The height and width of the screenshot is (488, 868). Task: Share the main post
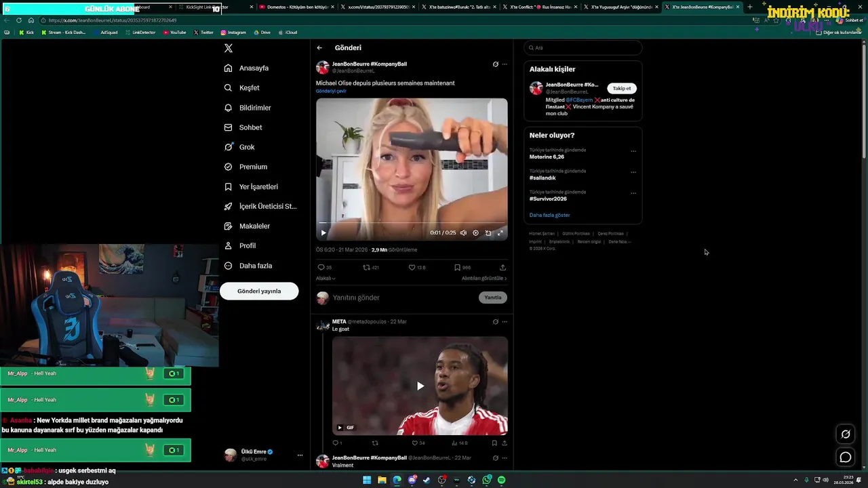coord(502,267)
